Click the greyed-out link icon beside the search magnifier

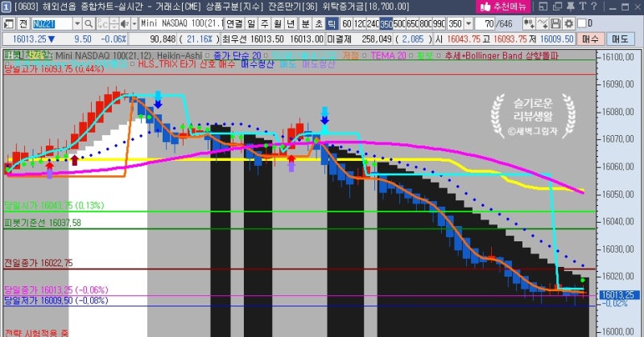tap(103, 24)
